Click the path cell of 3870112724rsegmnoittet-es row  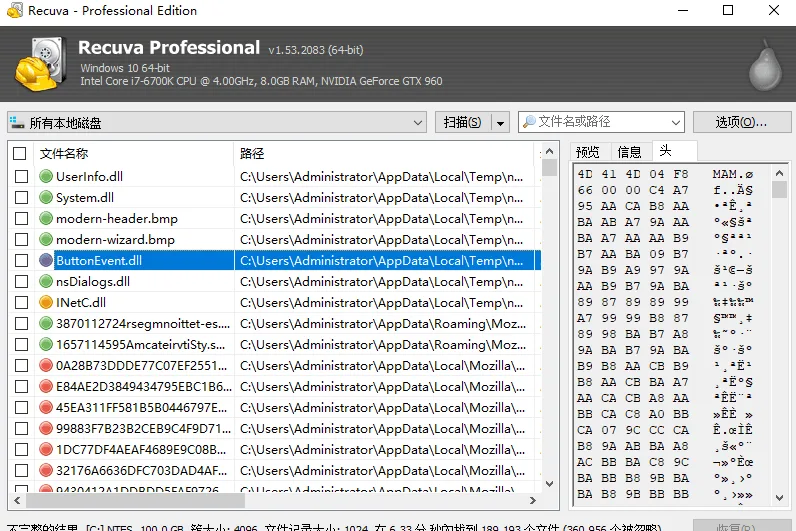pyautogui.click(x=383, y=324)
